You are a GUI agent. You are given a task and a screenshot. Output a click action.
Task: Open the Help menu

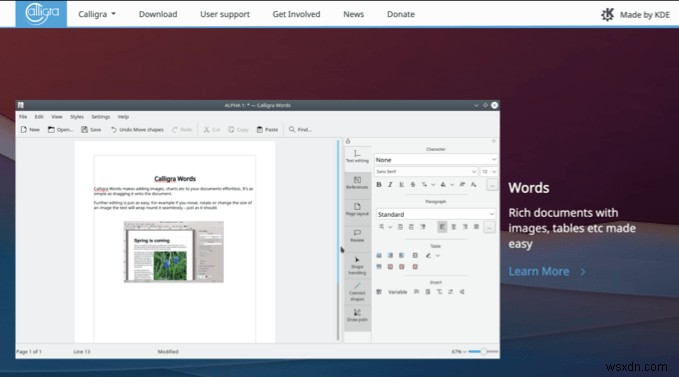pyautogui.click(x=123, y=117)
